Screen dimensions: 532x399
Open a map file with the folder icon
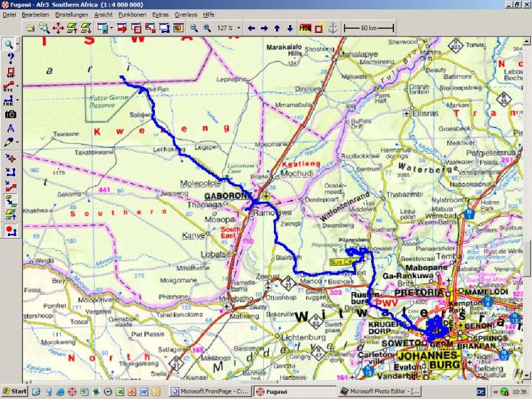[30, 28]
